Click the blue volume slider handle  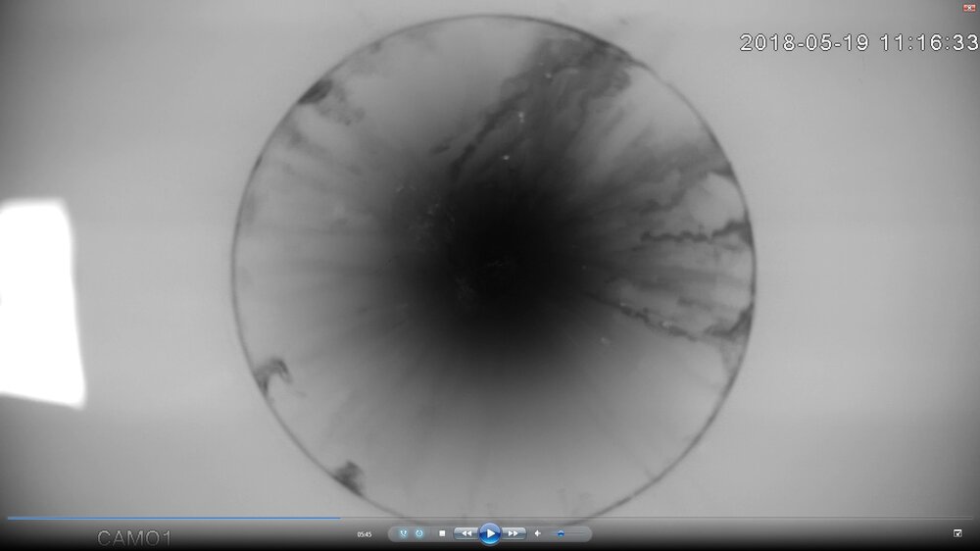pyautogui.click(x=561, y=533)
